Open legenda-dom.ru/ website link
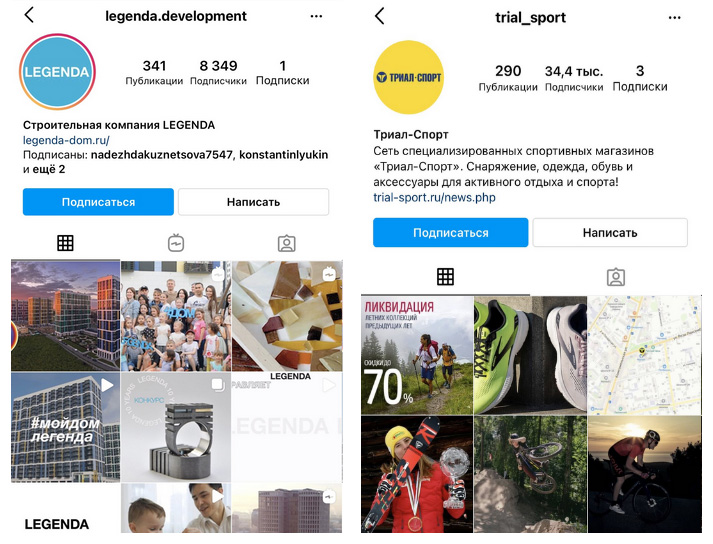The width and height of the screenshot is (713, 544). (66, 140)
